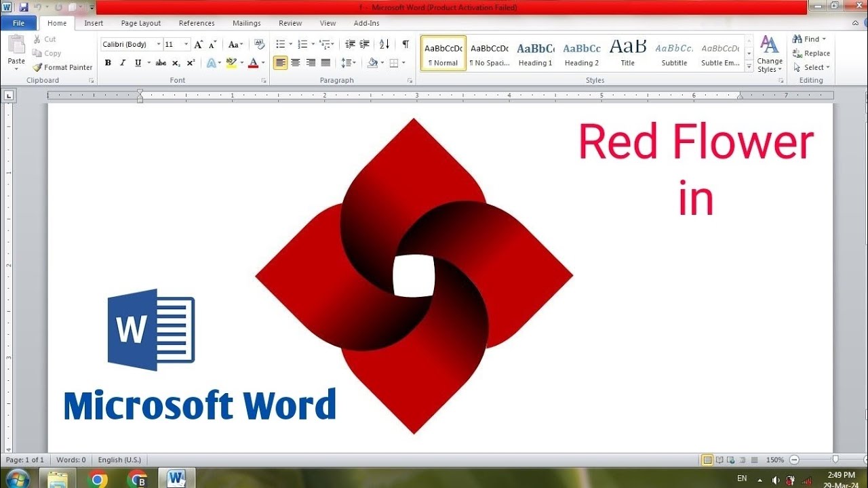
Task: Switch to the Page Layout tab
Action: [x=141, y=23]
